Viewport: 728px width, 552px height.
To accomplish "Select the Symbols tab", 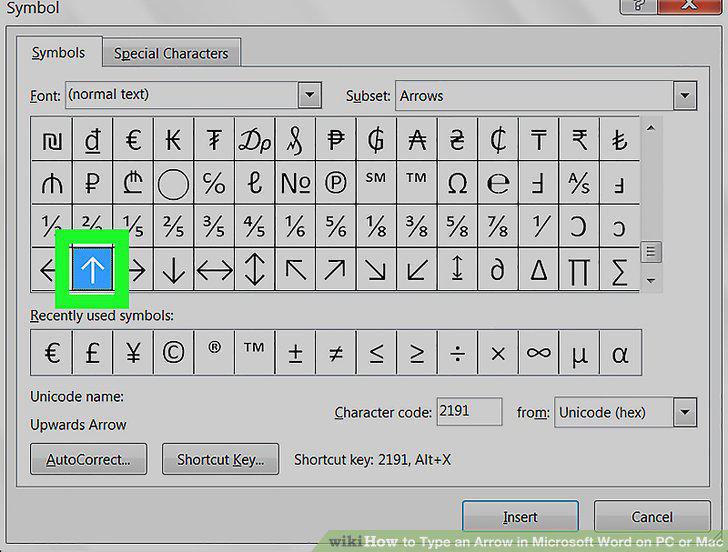I will pyautogui.click(x=58, y=52).
